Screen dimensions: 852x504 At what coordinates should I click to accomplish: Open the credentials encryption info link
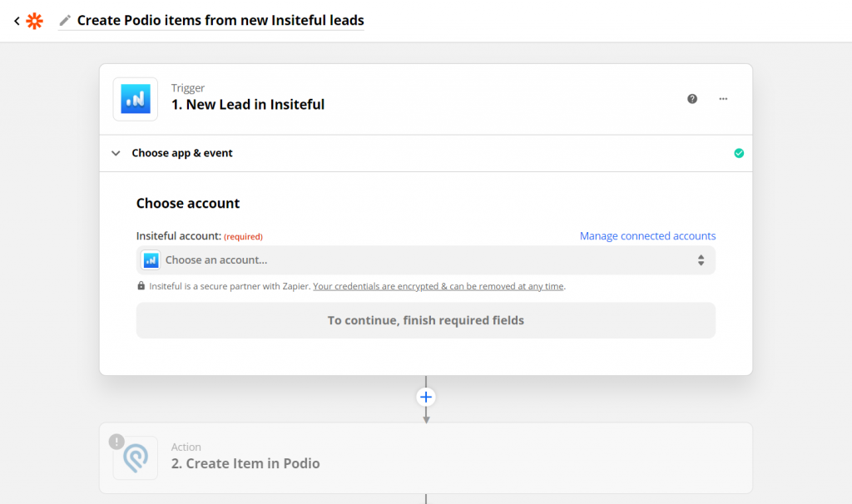point(438,286)
